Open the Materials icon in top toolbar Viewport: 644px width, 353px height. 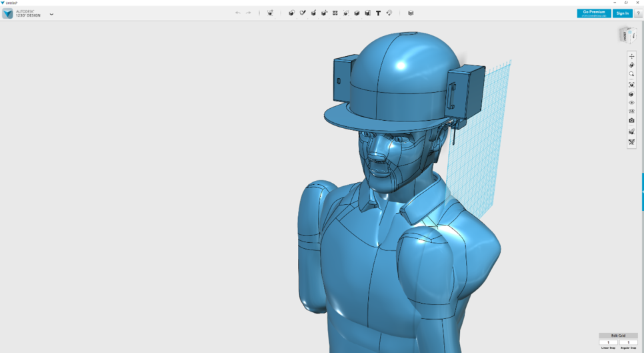tap(411, 13)
